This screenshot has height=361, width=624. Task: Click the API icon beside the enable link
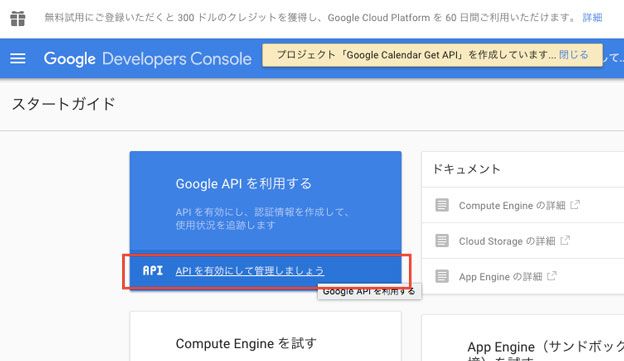[x=153, y=271]
